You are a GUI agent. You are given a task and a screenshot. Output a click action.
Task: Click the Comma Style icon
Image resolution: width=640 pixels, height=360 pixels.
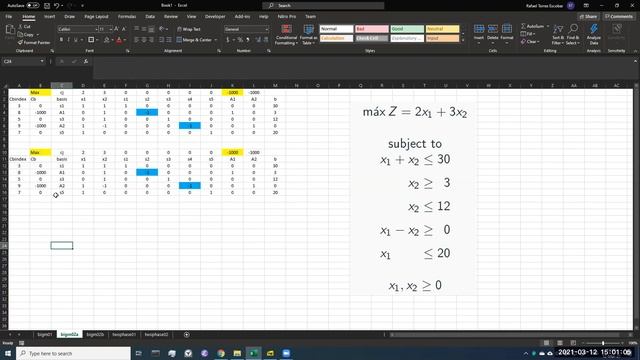pos(248,40)
